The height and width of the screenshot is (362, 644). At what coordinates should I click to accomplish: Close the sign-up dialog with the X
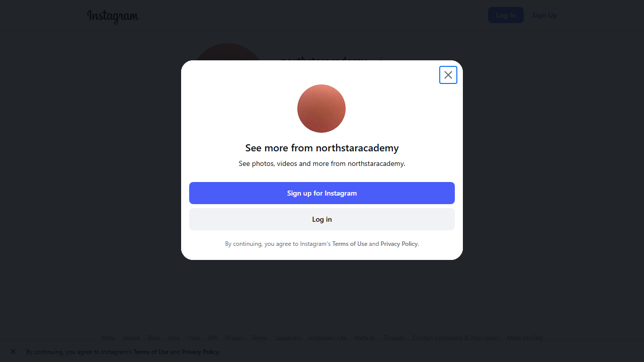pos(448,75)
